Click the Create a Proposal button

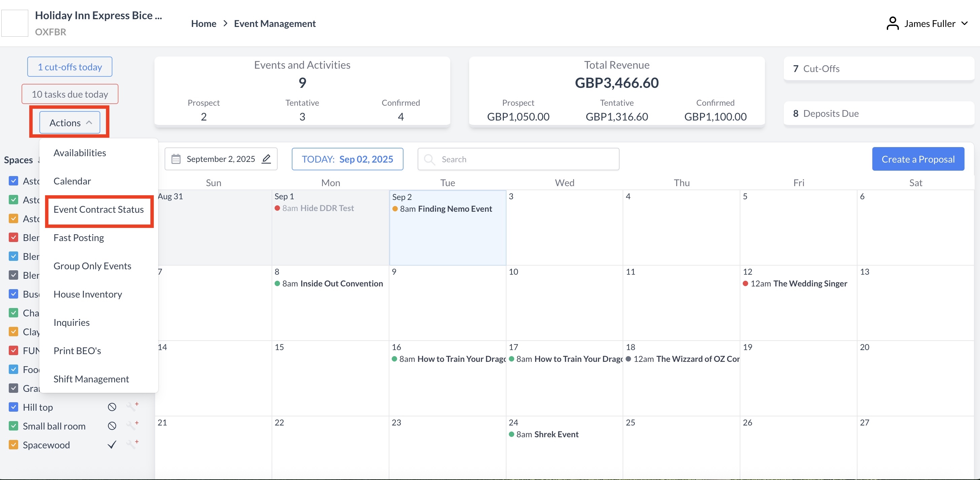pos(918,159)
